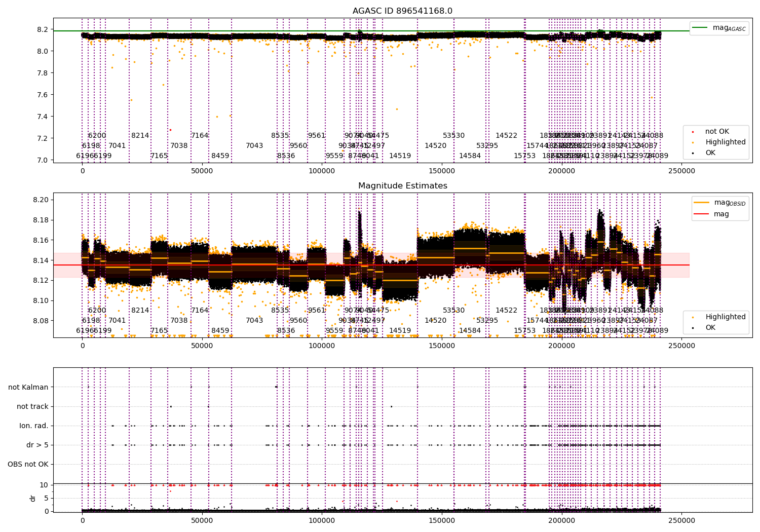The width and height of the screenshot is (760, 532).
Task: Click the "200000" x-tick under the dr plot
Action: click(562, 520)
